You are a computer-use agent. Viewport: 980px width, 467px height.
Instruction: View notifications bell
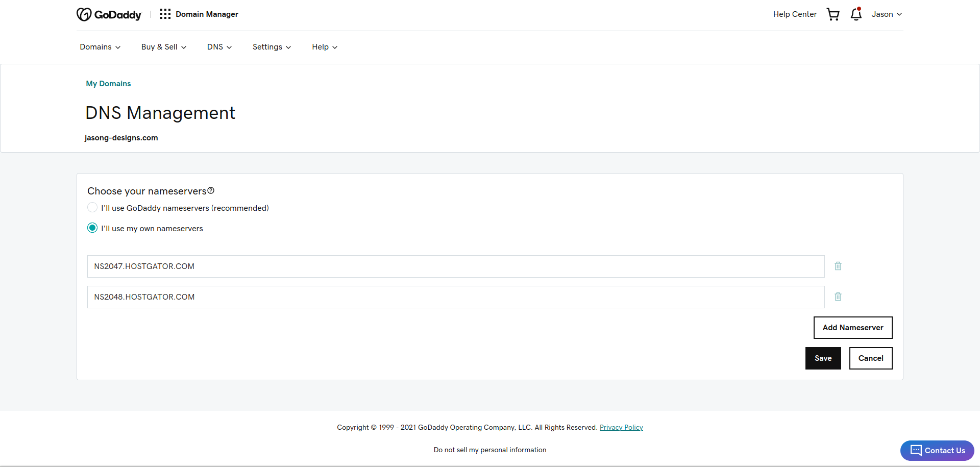[x=856, y=14]
